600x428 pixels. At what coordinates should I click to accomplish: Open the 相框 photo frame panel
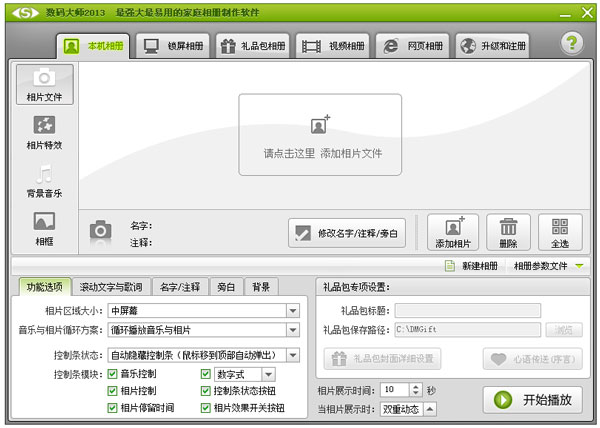pos(44,229)
